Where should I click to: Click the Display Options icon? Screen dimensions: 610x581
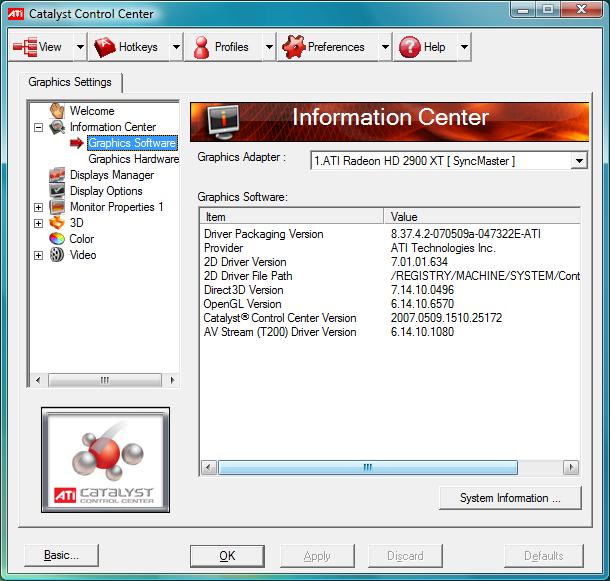pyautogui.click(x=57, y=191)
